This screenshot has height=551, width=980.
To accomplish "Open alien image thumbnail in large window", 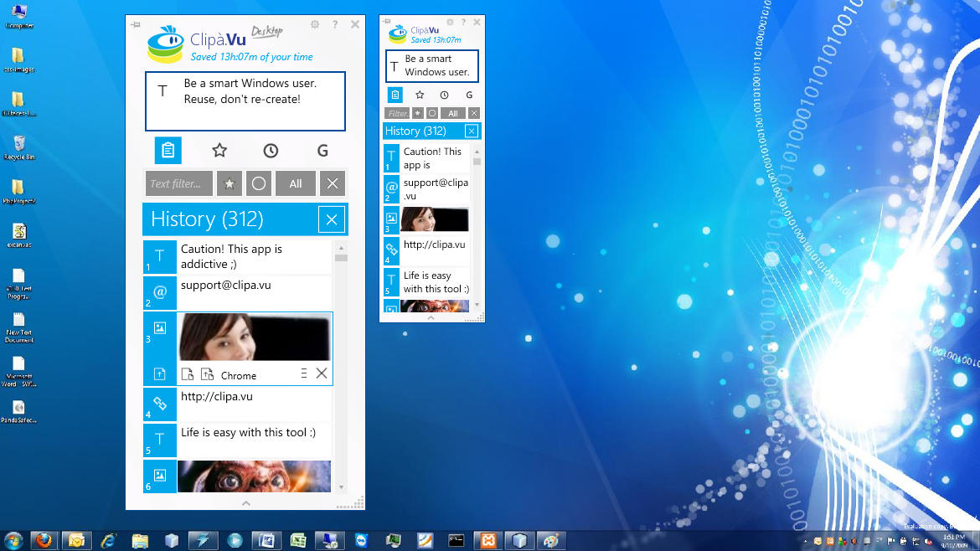I will tap(255, 476).
